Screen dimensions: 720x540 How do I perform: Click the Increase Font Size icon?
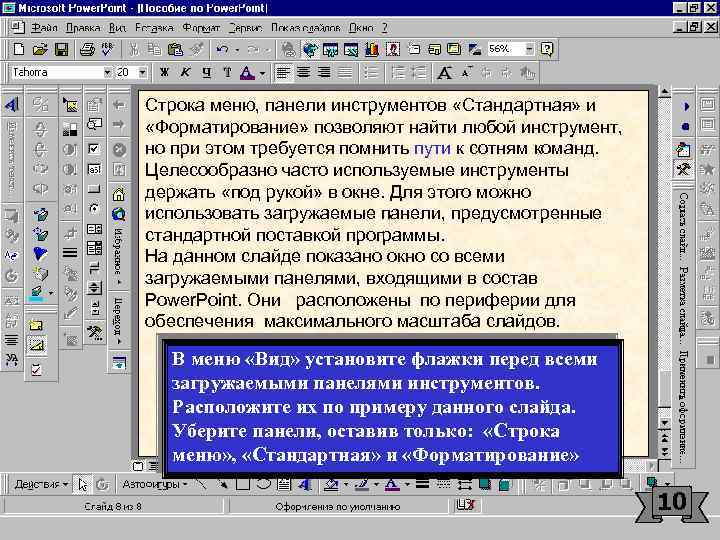pos(444,73)
